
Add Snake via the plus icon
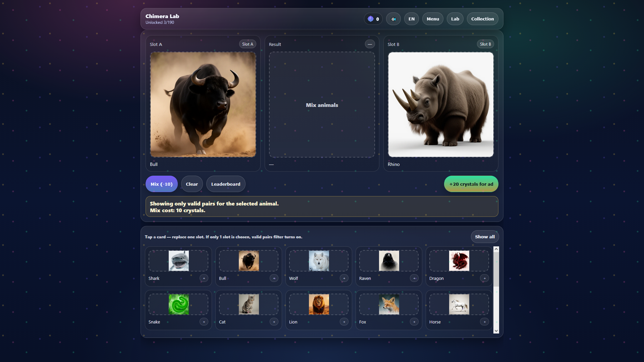(x=204, y=322)
